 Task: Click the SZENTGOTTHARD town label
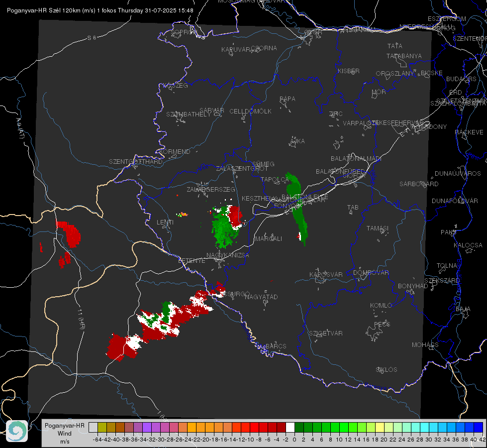pyautogui.click(x=136, y=161)
